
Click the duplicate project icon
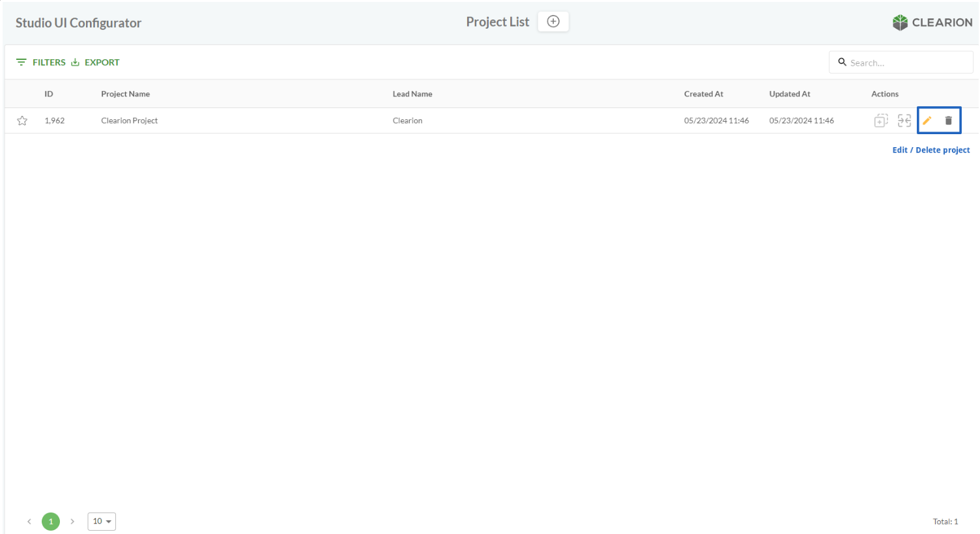(x=881, y=120)
